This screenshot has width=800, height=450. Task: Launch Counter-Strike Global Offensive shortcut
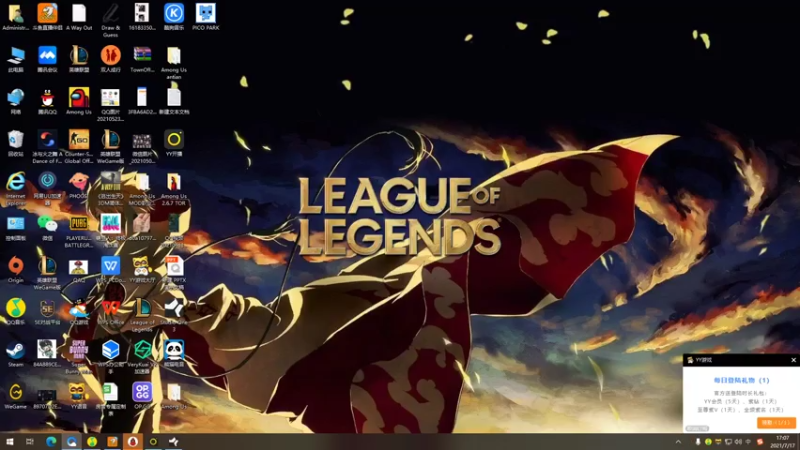(x=79, y=139)
